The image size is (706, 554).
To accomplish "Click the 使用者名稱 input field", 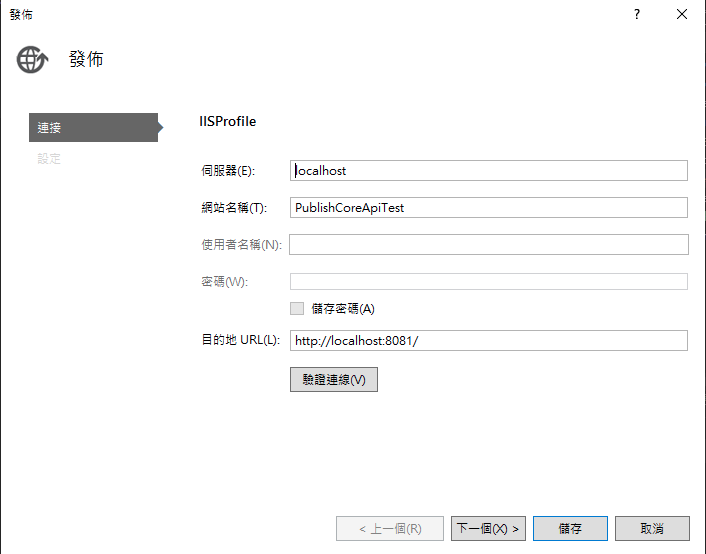I will click(x=489, y=245).
